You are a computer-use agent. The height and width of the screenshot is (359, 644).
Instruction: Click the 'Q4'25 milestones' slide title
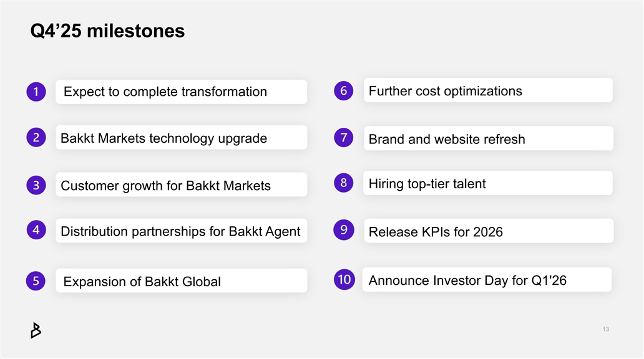tap(107, 31)
